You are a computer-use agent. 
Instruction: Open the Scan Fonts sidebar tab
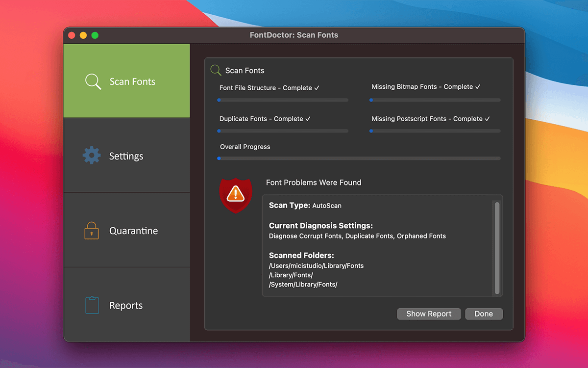tap(127, 81)
